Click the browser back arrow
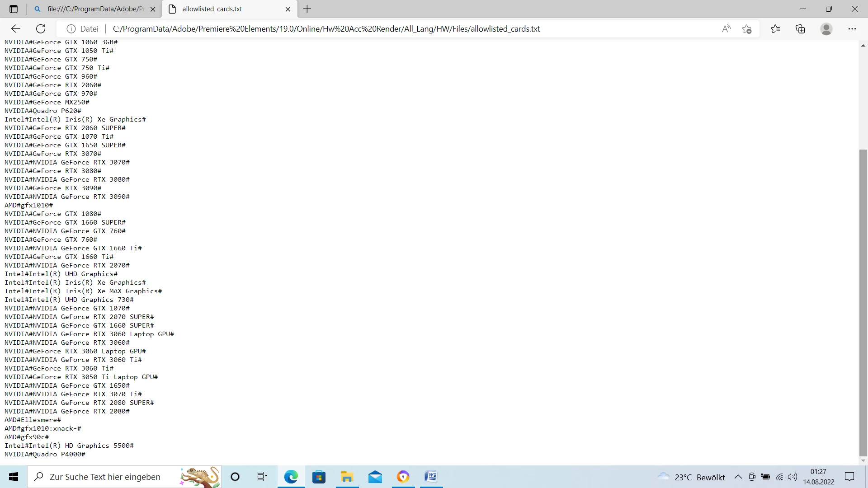The height and width of the screenshot is (488, 868). (x=16, y=29)
